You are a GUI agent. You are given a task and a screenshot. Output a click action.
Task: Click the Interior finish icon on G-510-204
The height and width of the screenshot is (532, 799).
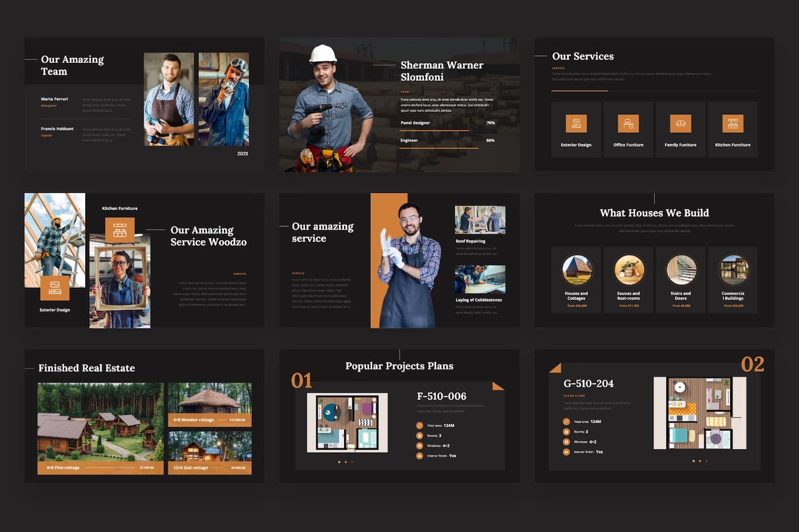(566, 451)
